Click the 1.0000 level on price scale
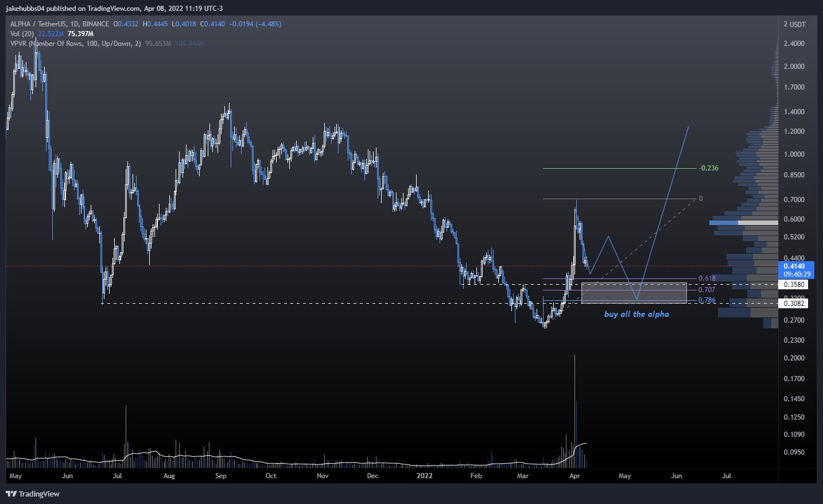 point(794,154)
